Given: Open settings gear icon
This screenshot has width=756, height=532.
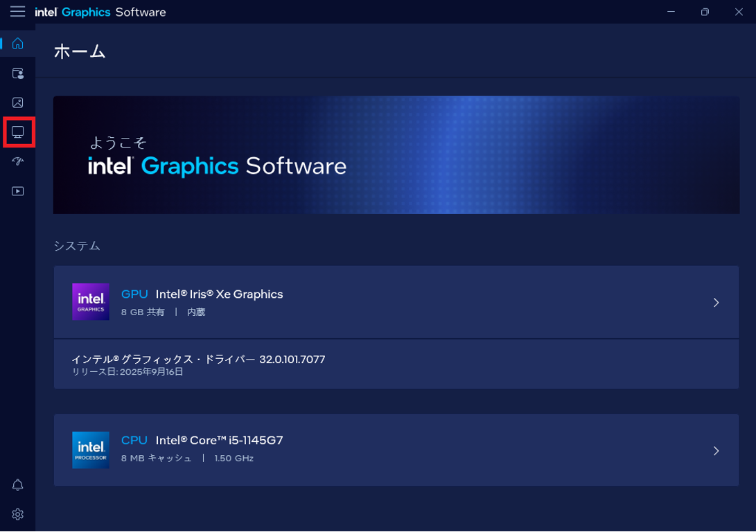Looking at the screenshot, I should (17, 514).
